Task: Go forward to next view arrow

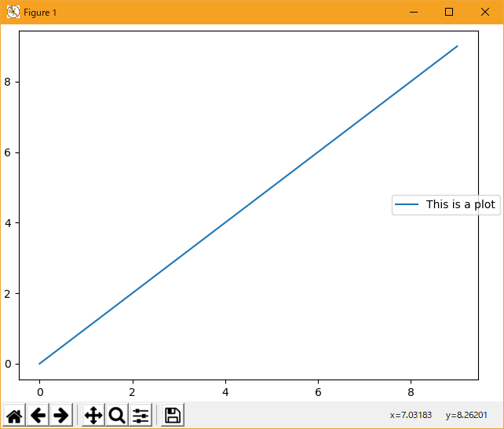Action: tap(61, 415)
